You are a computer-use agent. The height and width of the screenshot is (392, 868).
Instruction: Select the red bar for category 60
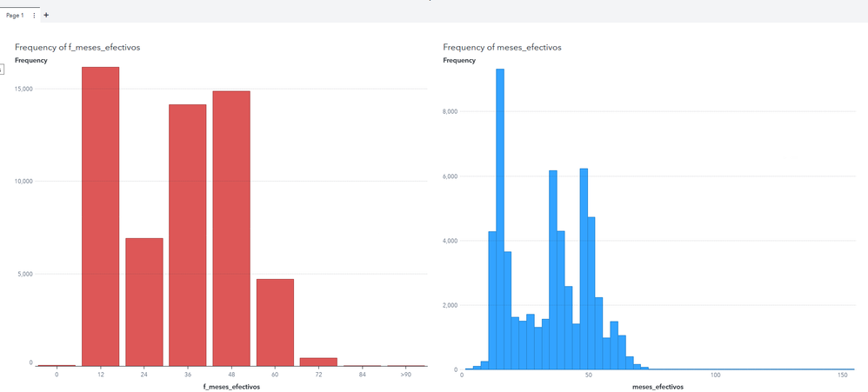pos(274,322)
